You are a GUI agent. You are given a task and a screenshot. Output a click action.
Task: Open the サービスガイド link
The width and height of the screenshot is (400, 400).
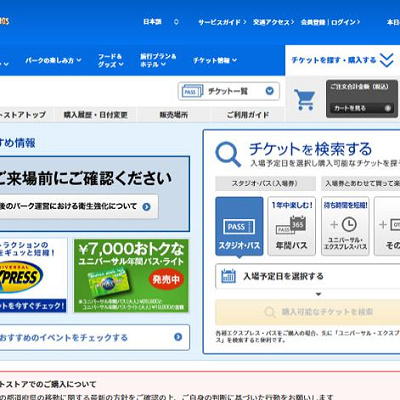pyautogui.click(x=222, y=22)
